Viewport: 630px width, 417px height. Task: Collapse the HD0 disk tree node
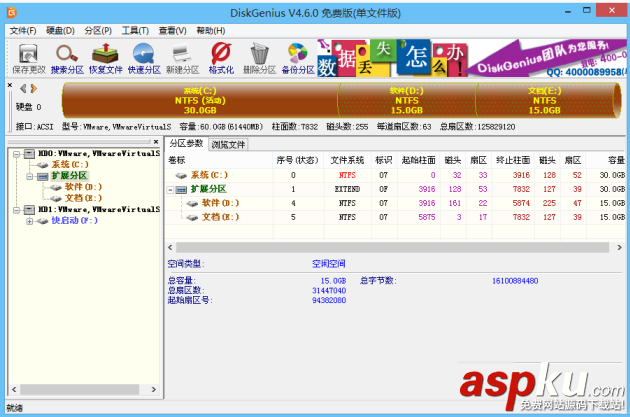(x=16, y=154)
